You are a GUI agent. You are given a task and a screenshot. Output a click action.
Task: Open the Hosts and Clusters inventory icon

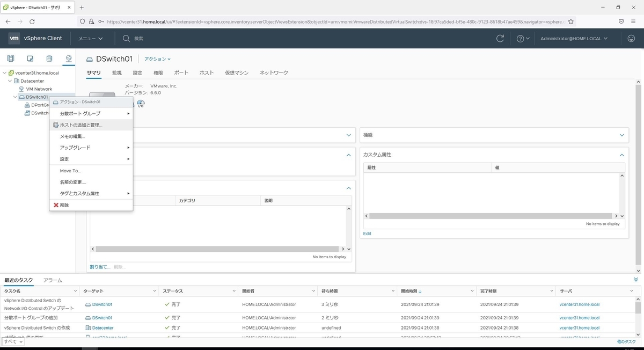tap(11, 59)
